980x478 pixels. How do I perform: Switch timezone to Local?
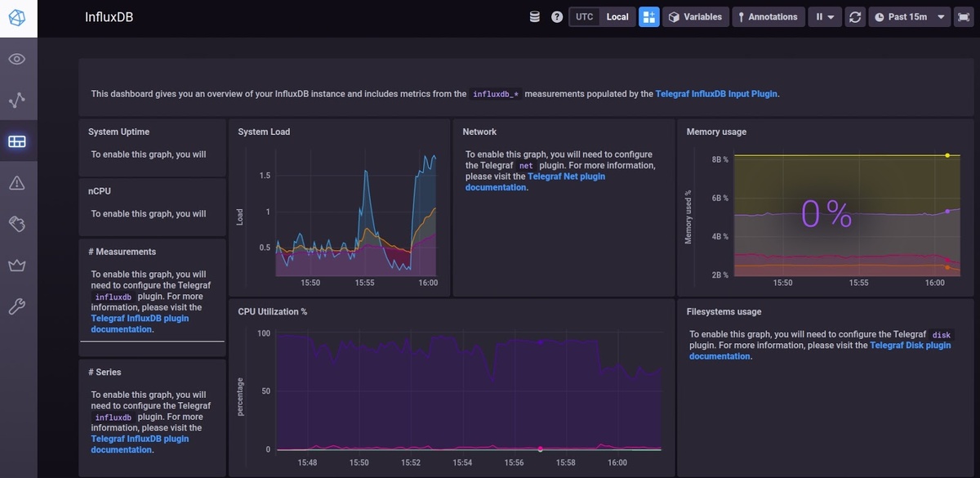(x=617, y=16)
